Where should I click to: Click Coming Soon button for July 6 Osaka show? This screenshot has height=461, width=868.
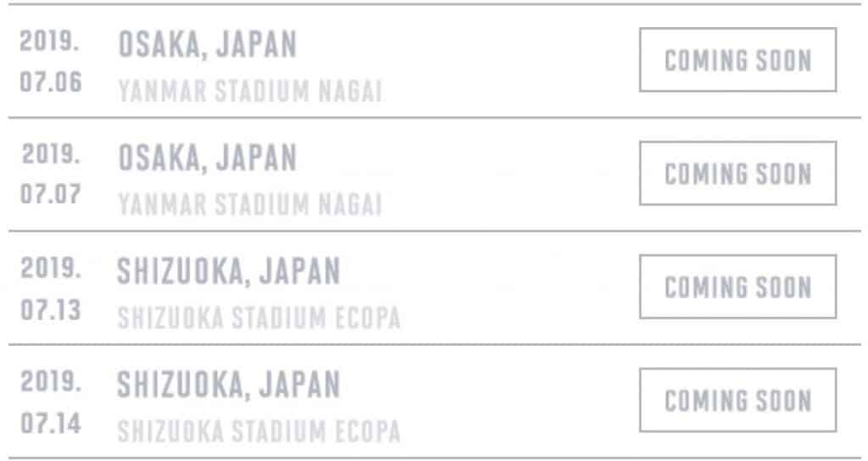click(x=737, y=60)
